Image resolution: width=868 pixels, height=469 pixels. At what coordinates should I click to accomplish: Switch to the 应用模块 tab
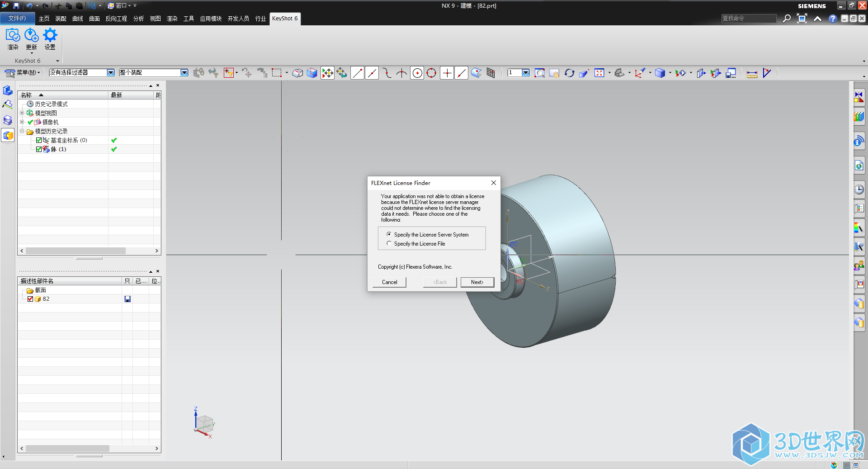[x=211, y=19]
